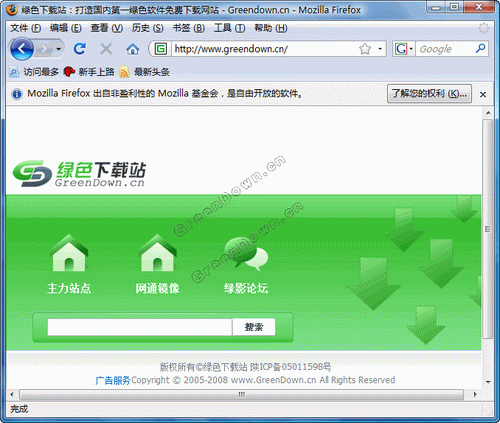Click the magnifier search icon in Google box

[480, 49]
